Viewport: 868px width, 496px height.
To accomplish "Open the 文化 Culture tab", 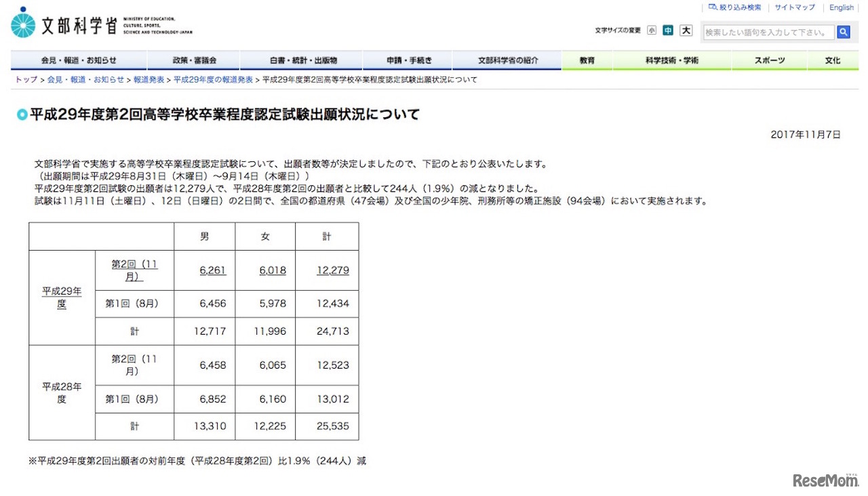I will pyautogui.click(x=832, y=60).
